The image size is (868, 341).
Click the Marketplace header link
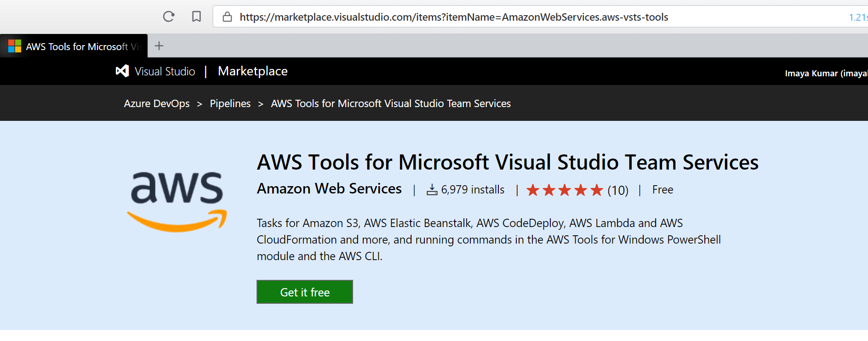[x=253, y=71]
